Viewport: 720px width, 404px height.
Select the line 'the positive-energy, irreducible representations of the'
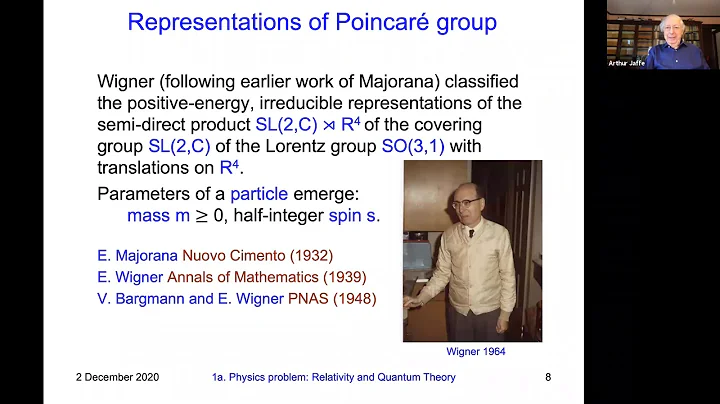(x=309, y=103)
